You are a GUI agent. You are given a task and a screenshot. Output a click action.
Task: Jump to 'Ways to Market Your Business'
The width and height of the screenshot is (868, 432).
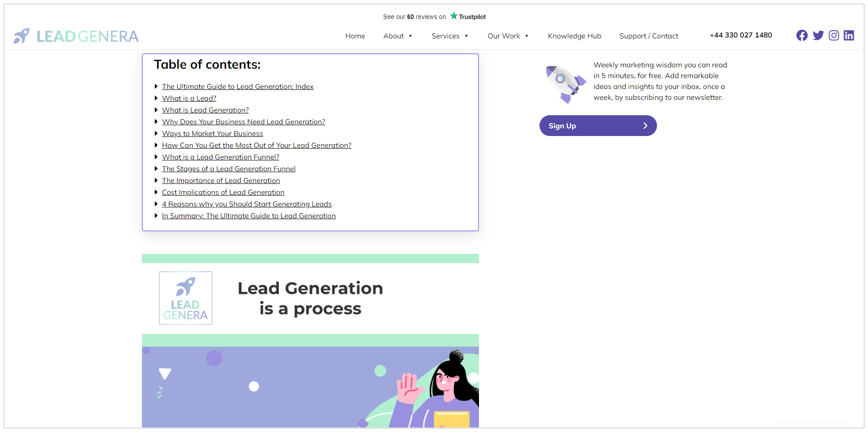click(212, 134)
